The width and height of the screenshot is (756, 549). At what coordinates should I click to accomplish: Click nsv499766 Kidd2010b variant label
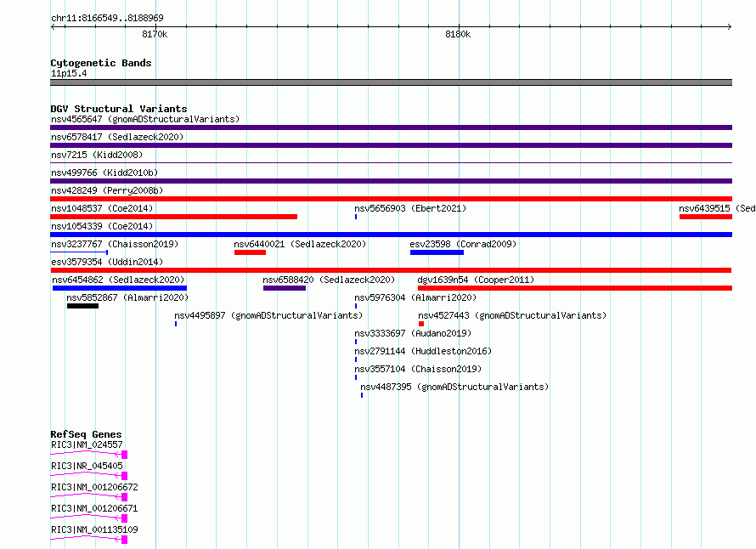104,173
